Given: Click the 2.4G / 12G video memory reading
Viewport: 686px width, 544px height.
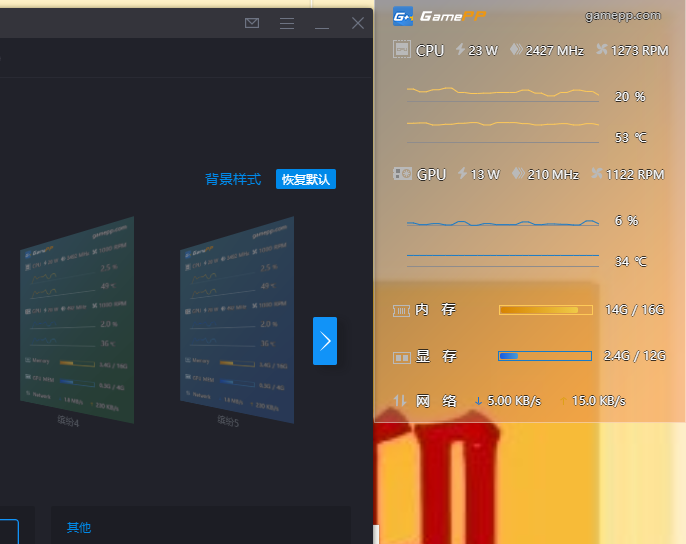Looking at the screenshot, I should 635,355.
